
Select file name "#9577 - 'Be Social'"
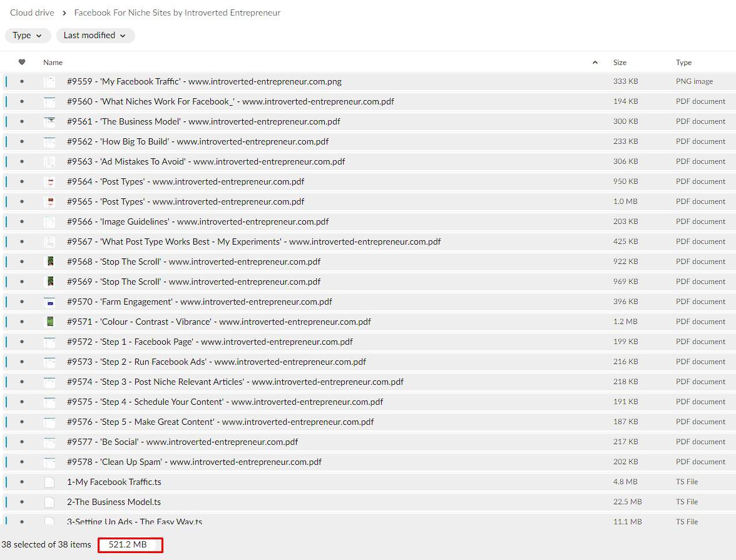[182, 442]
